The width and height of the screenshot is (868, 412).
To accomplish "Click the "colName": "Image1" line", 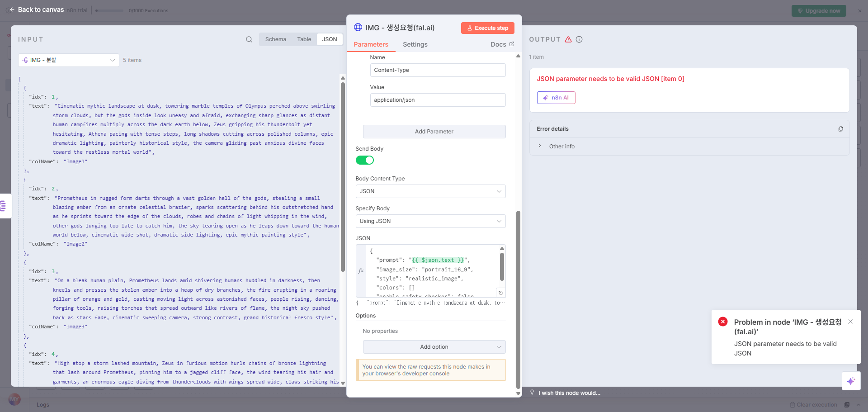I will tap(58, 161).
